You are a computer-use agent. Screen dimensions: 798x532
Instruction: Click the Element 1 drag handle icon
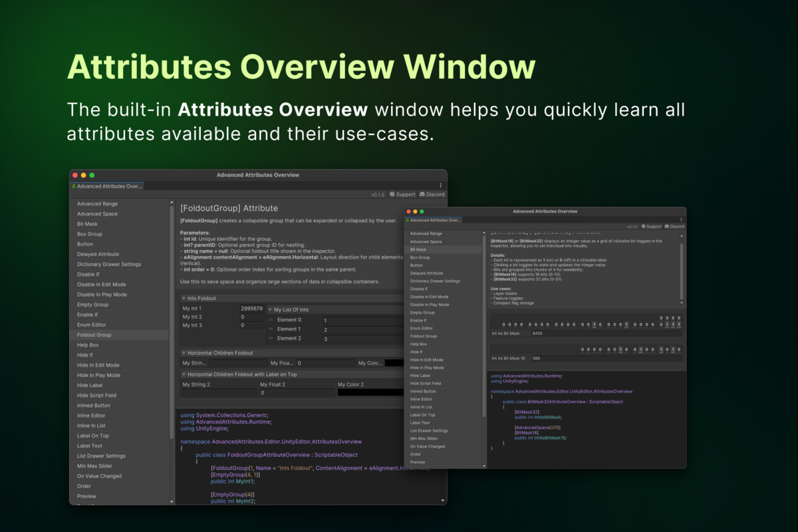pyautogui.click(x=271, y=329)
